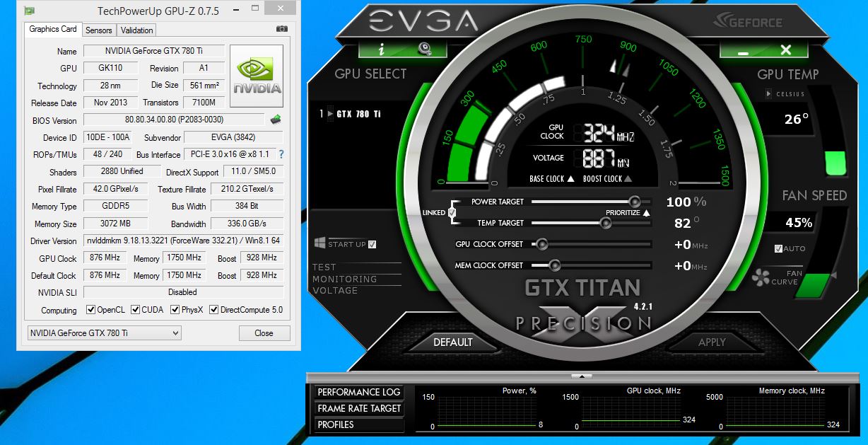Toggle the CUDA checkbox

[135, 310]
